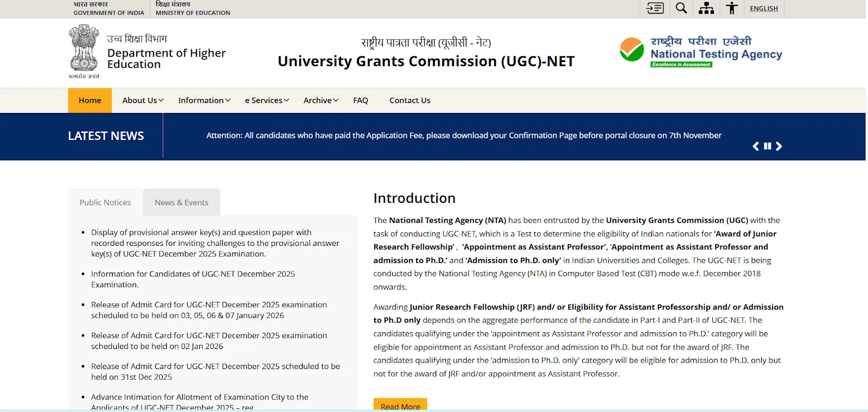Image resolution: width=868 pixels, height=412 pixels.
Task: Click the Confirmation Page attention news ticker text
Action: 464,136
